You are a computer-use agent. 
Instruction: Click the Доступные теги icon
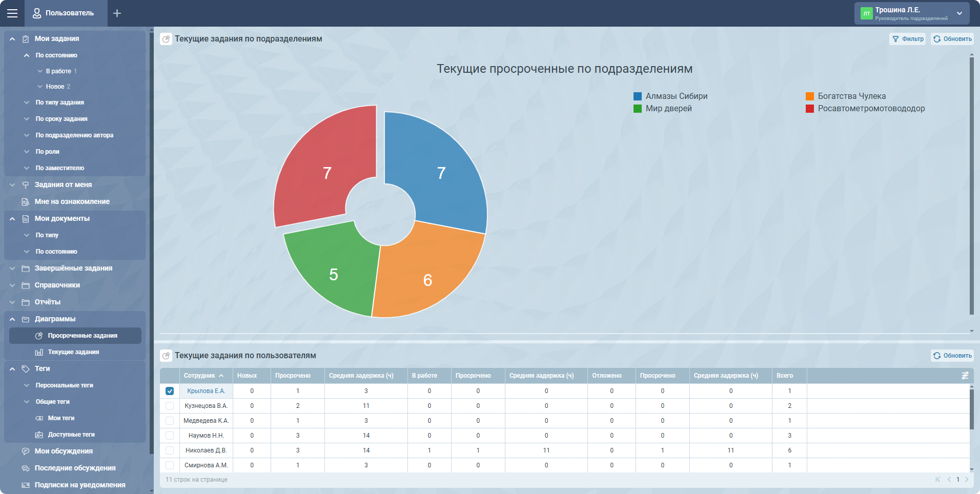(x=39, y=435)
